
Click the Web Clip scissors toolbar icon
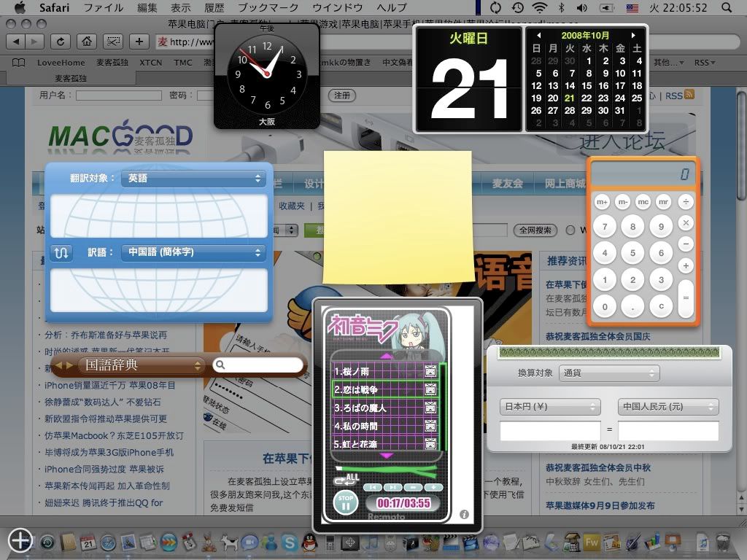(112, 42)
